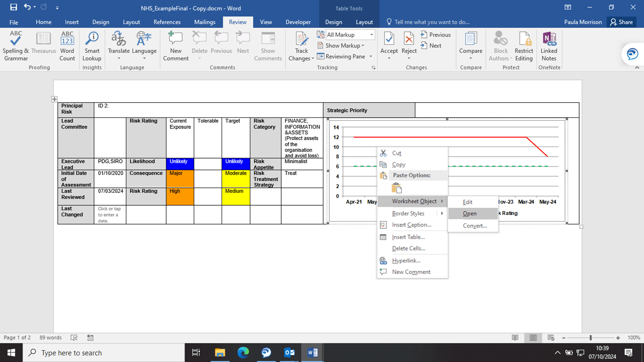Open Outlook from the taskbar
644x362 pixels.
click(x=290, y=353)
